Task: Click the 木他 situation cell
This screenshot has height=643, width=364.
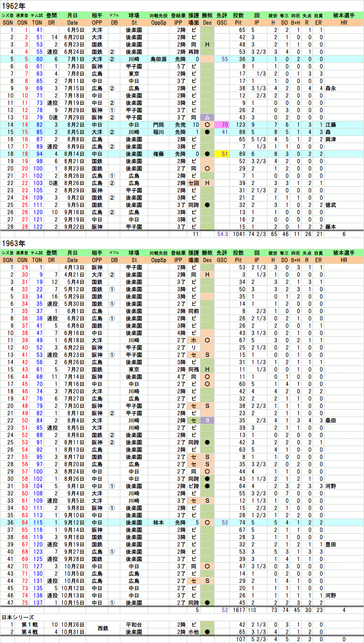Action: click(x=193, y=632)
